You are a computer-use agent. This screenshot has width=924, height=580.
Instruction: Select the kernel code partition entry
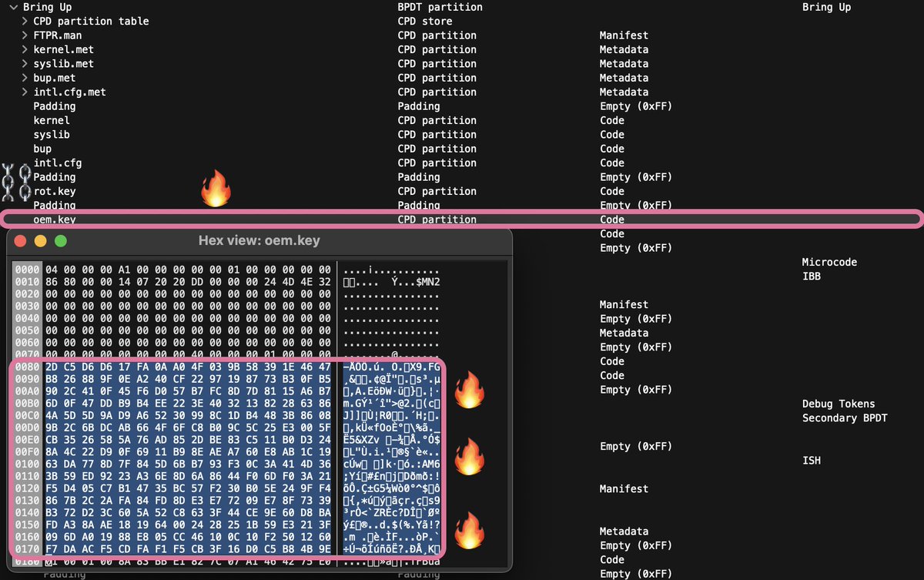click(x=52, y=120)
